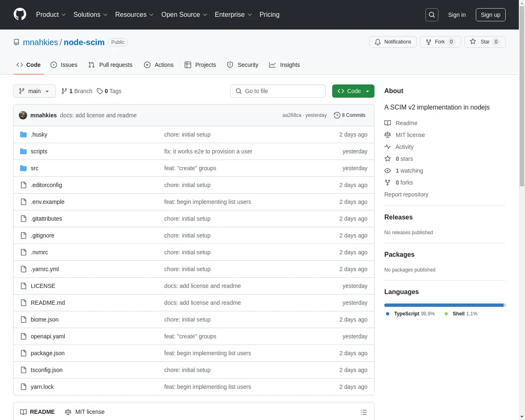Click the repository icon before mnahkies
The image size is (525, 420).
[16, 42]
